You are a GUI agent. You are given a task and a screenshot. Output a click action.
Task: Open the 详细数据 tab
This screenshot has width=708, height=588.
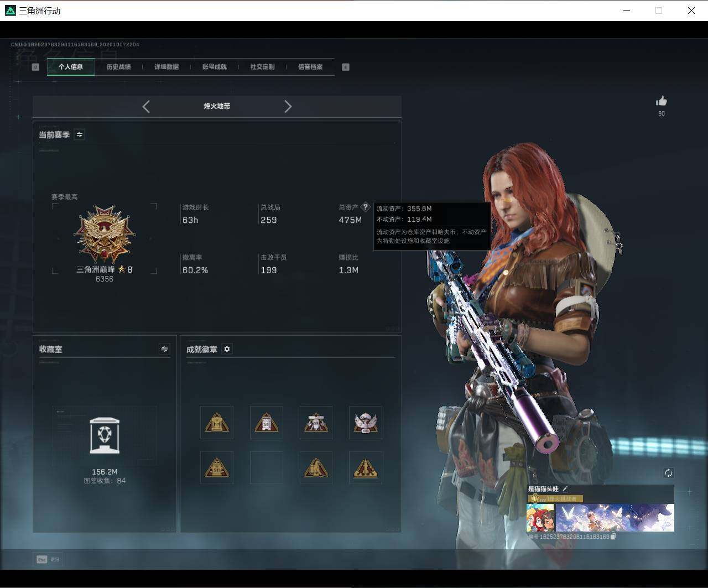tap(166, 67)
